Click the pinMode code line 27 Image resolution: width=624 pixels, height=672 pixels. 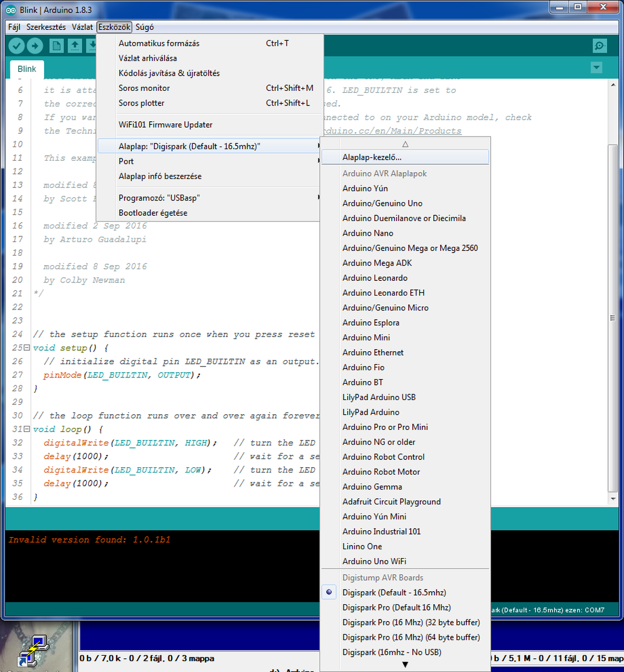122,375
